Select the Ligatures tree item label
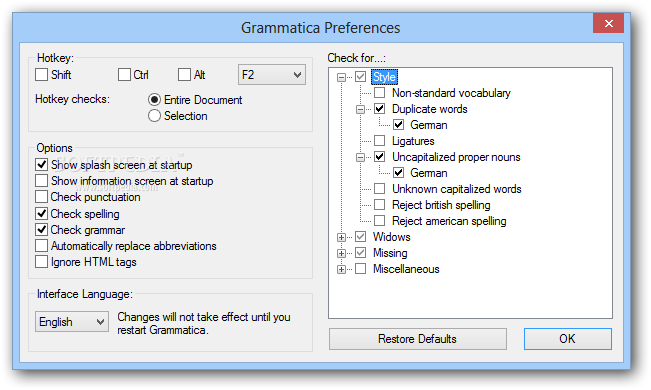Image resolution: width=651 pixels, height=390 pixels. tap(413, 141)
